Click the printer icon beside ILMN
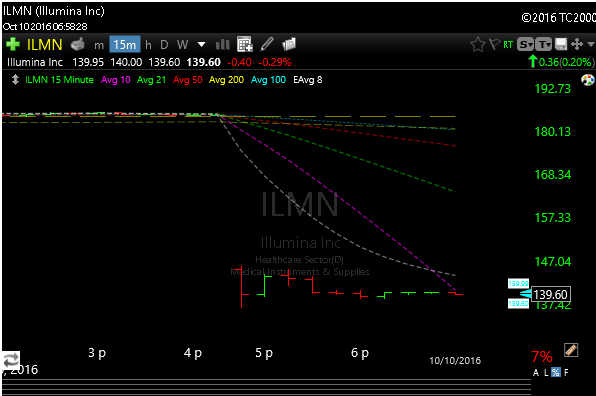 [x=78, y=44]
